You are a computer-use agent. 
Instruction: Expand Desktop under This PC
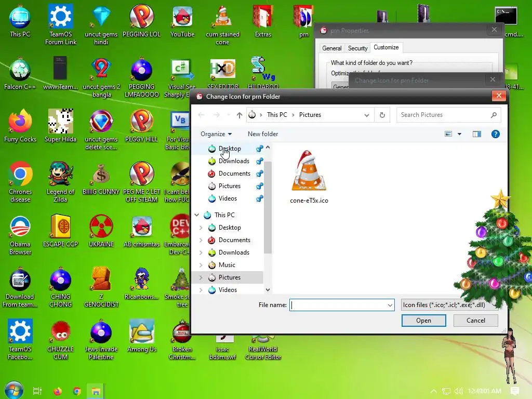click(x=201, y=228)
